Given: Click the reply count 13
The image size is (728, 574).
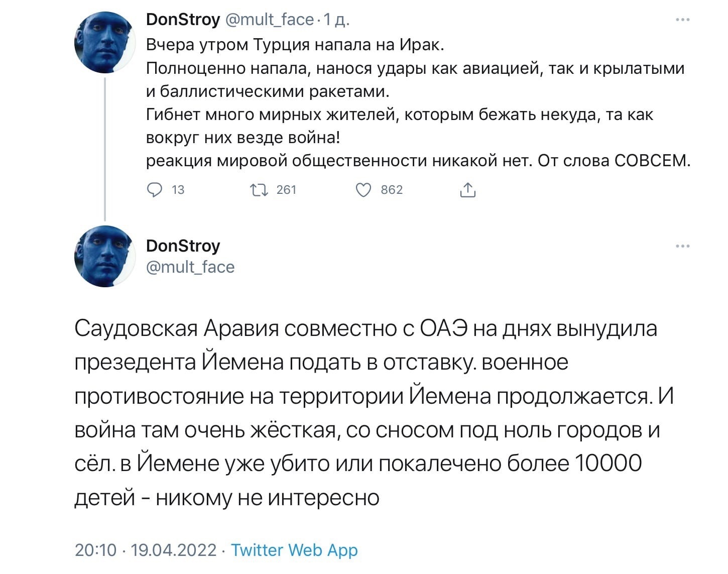Looking at the screenshot, I should (178, 190).
